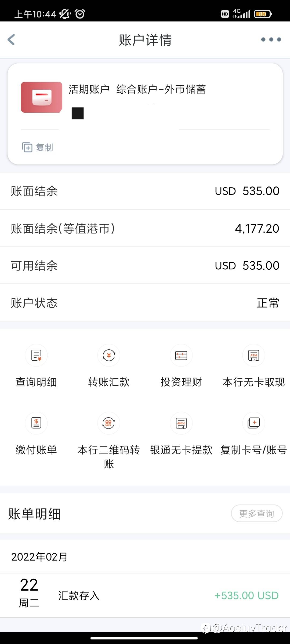Copy the account number with 复制
Image resolution: width=290 pixels, height=644 pixels.
[37, 147]
